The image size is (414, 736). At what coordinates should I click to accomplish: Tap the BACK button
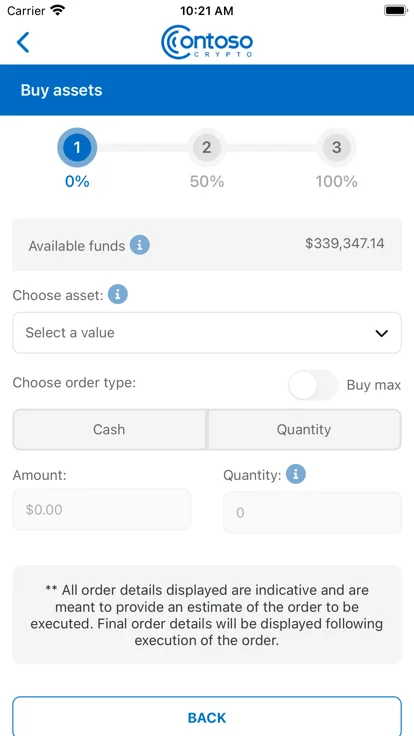pos(207,716)
